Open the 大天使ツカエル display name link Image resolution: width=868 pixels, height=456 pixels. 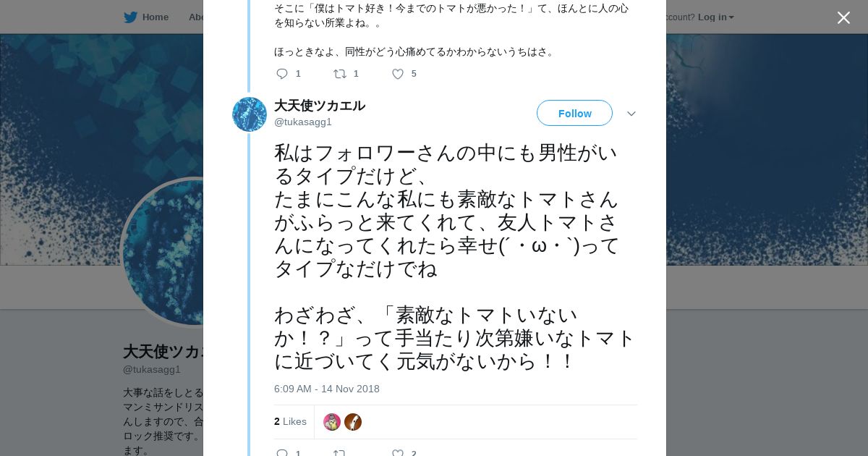(320, 106)
